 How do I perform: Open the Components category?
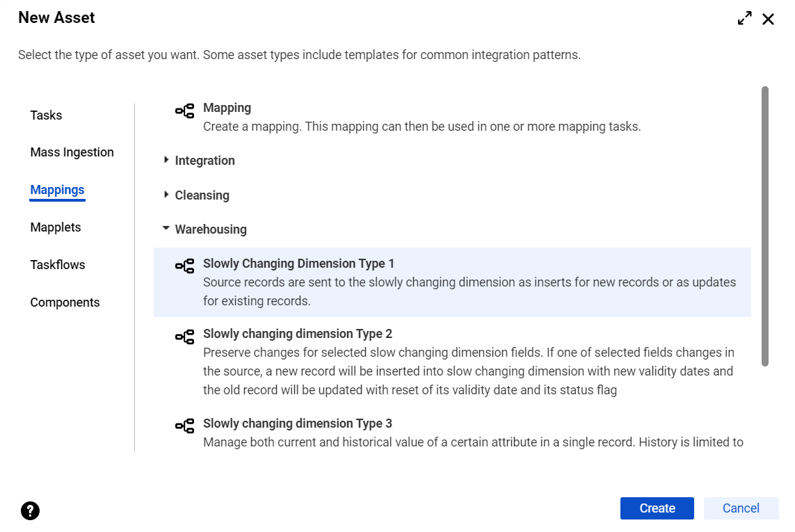(x=65, y=303)
